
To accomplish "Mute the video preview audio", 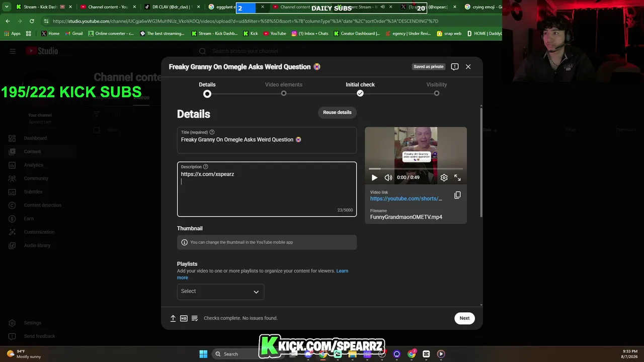I will [388, 177].
